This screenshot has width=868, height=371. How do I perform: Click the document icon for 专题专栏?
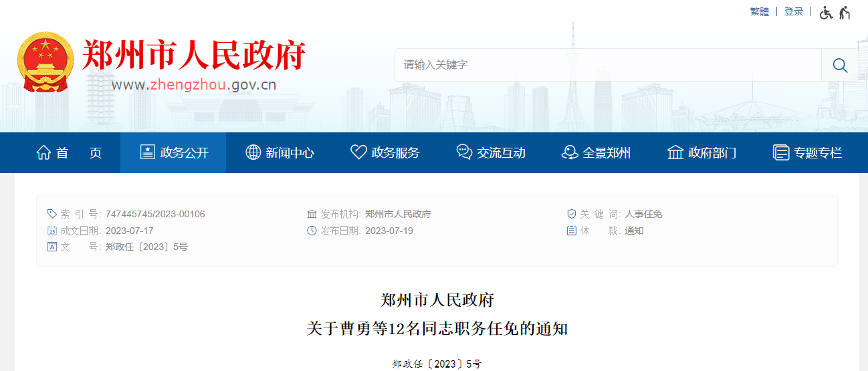click(x=780, y=152)
